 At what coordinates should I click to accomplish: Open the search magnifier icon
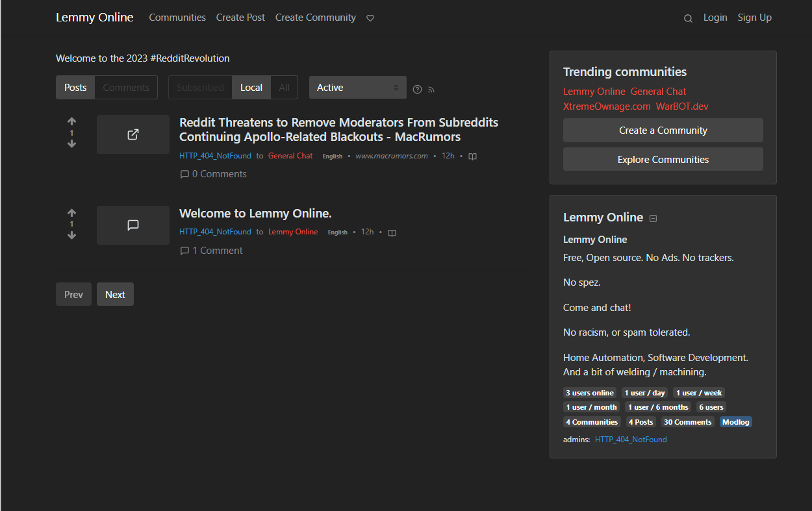click(688, 18)
